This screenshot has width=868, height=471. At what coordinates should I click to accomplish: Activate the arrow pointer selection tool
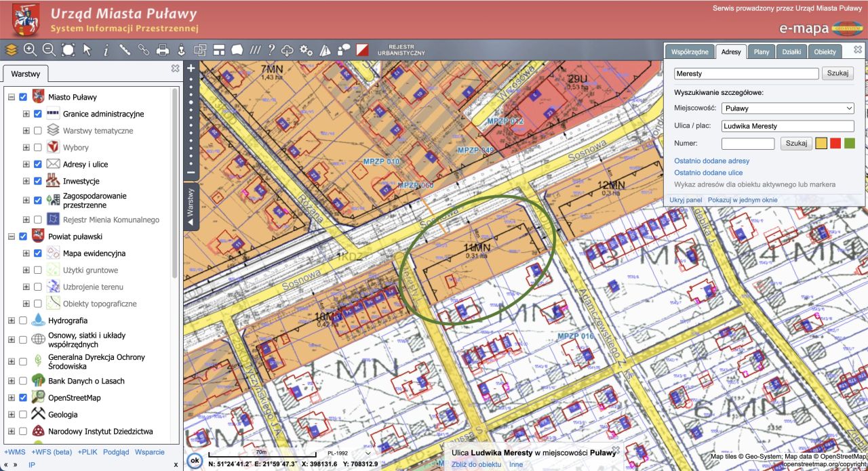point(87,49)
